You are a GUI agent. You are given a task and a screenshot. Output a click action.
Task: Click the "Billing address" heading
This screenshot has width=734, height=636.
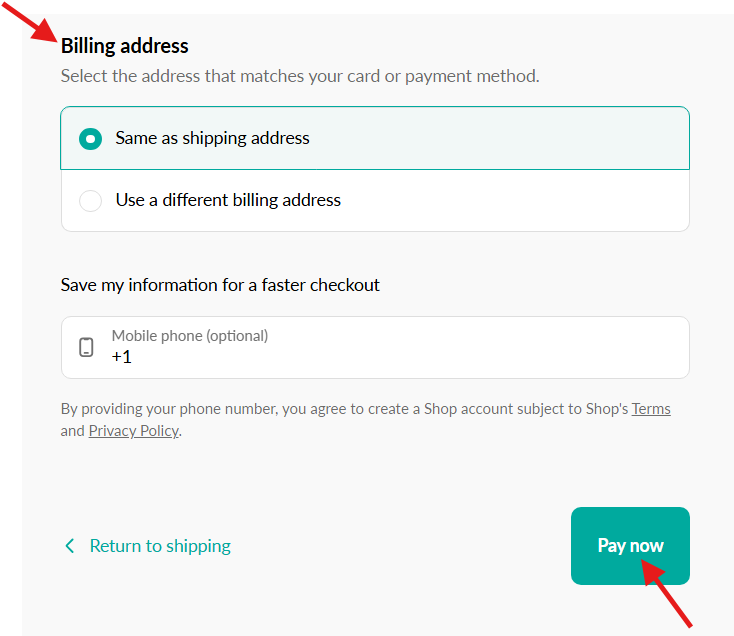pyautogui.click(x=125, y=46)
